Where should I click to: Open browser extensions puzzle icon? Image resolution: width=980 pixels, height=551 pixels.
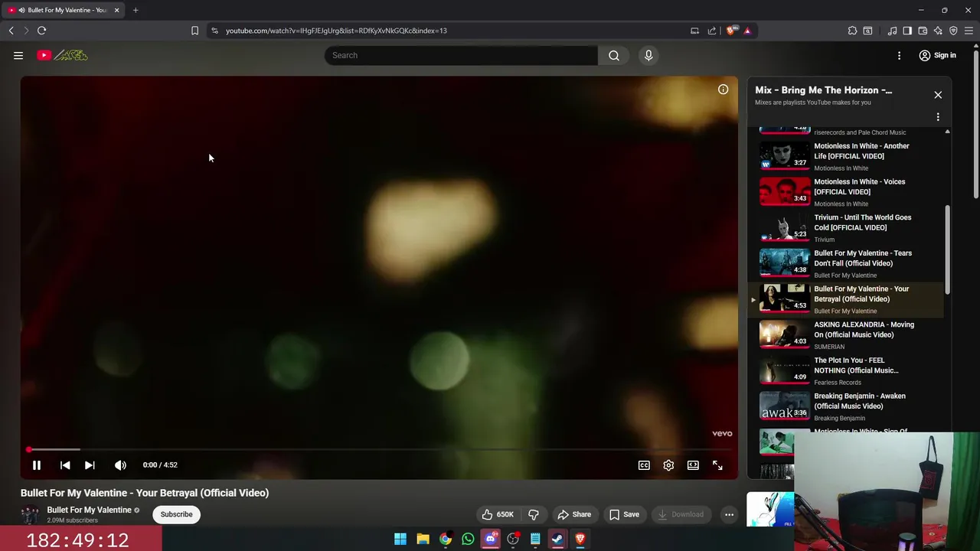852,31
